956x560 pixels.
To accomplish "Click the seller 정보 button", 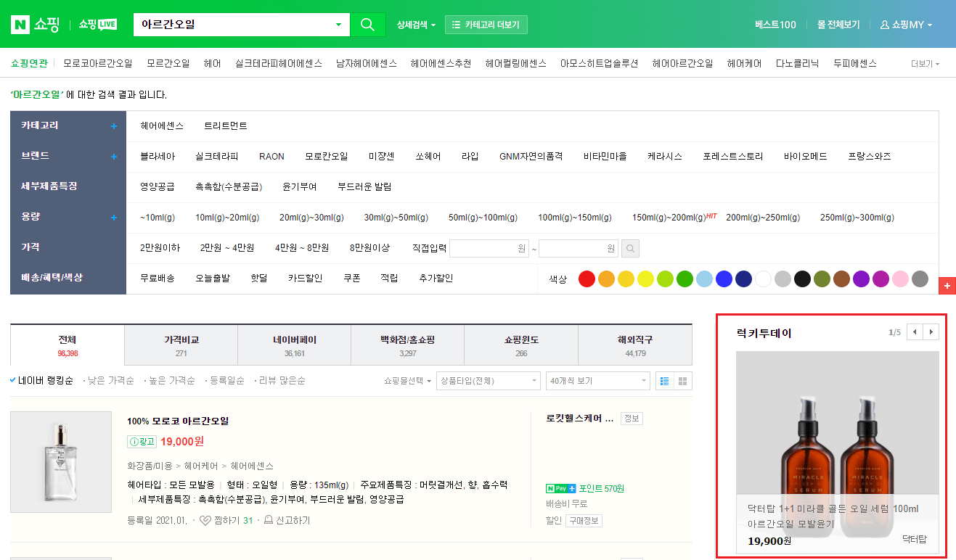I will coord(632,419).
